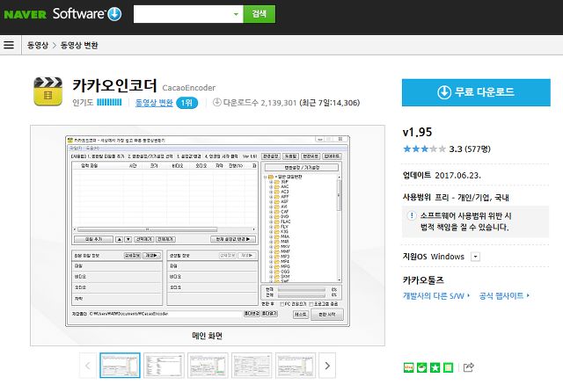
Task: Go to 동영상 변환 breadcrumb subcategory
Action: [79, 45]
